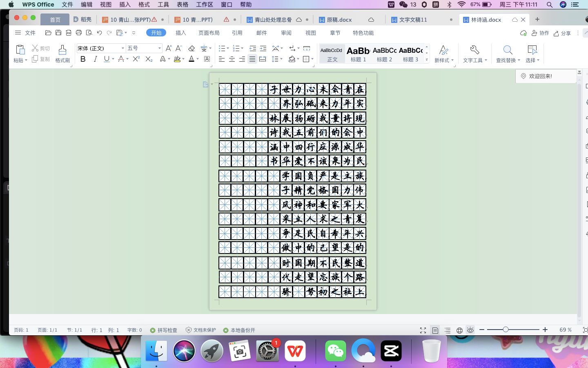
Task: Expand line spacing dropdown arrow
Action: pos(281,59)
